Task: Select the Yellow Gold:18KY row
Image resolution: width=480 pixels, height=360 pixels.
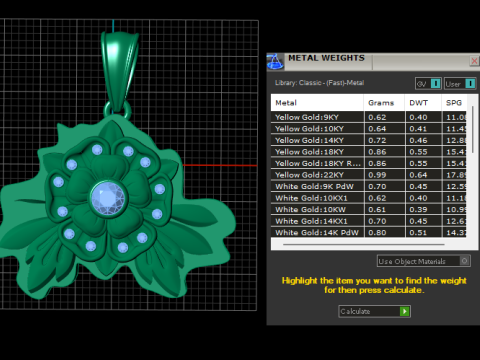Action: [369, 152]
